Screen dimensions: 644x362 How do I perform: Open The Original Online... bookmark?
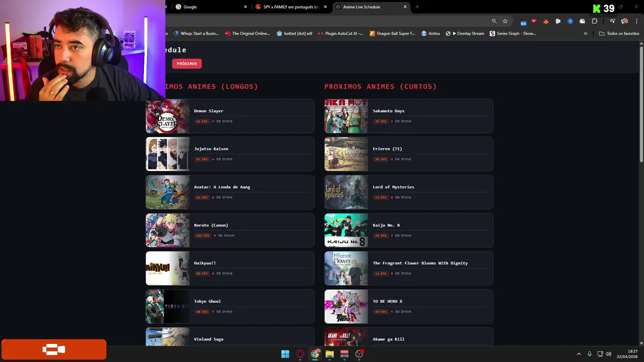247,33
